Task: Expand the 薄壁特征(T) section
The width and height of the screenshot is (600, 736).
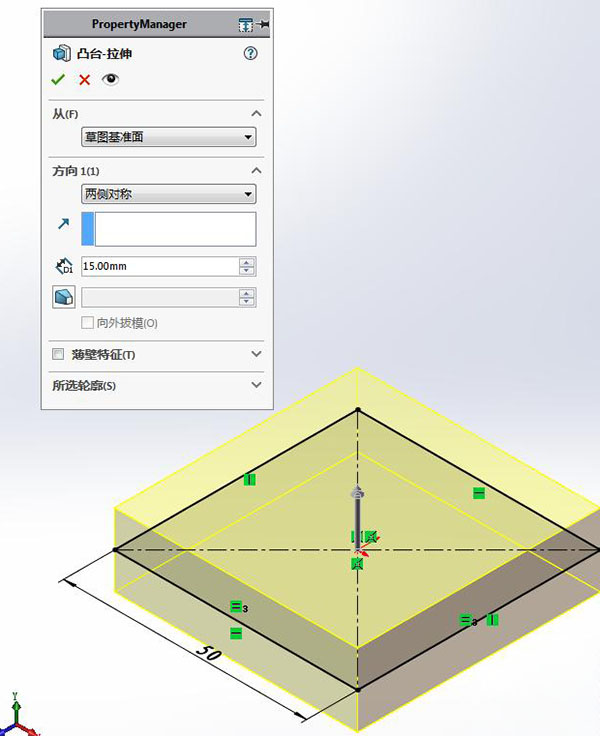Action: coord(256,354)
